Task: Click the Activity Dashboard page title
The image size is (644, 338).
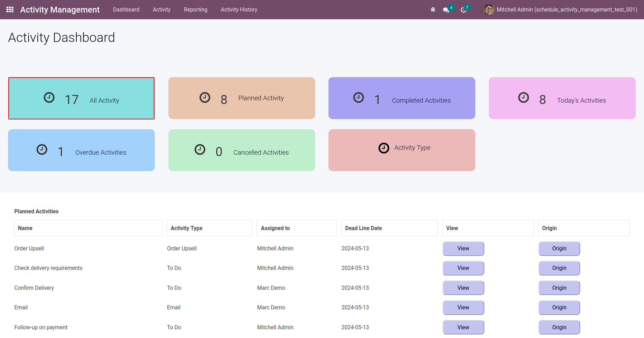Action: (62, 38)
